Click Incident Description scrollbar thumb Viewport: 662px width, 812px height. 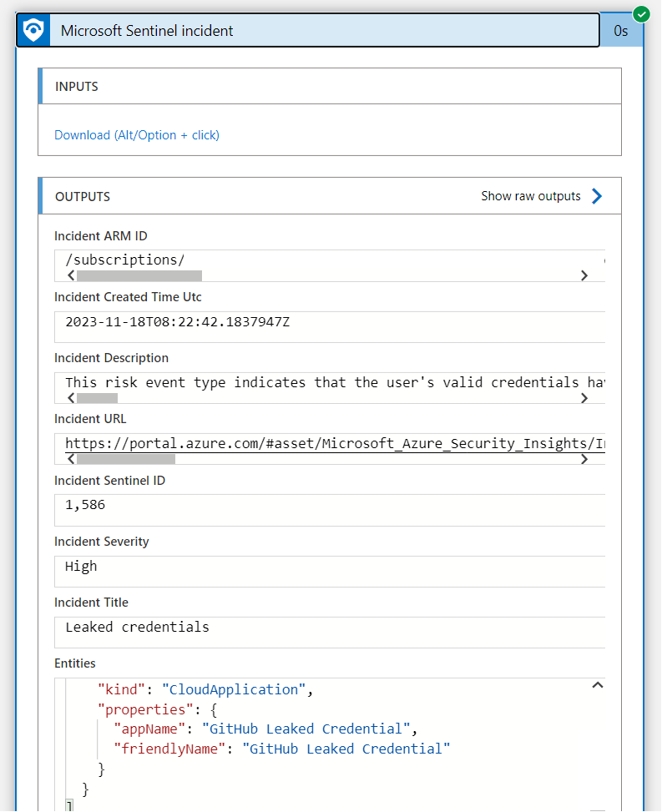point(98,398)
